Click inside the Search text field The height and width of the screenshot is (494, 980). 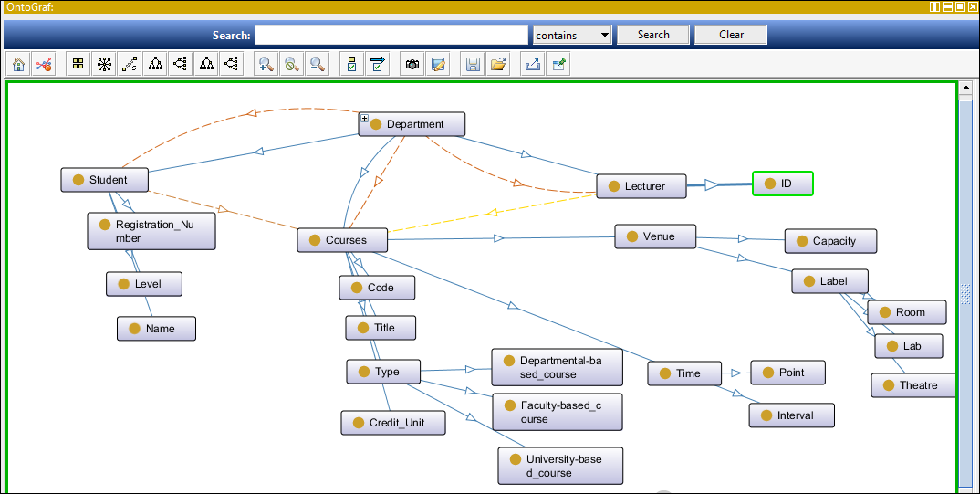[391, 35]
